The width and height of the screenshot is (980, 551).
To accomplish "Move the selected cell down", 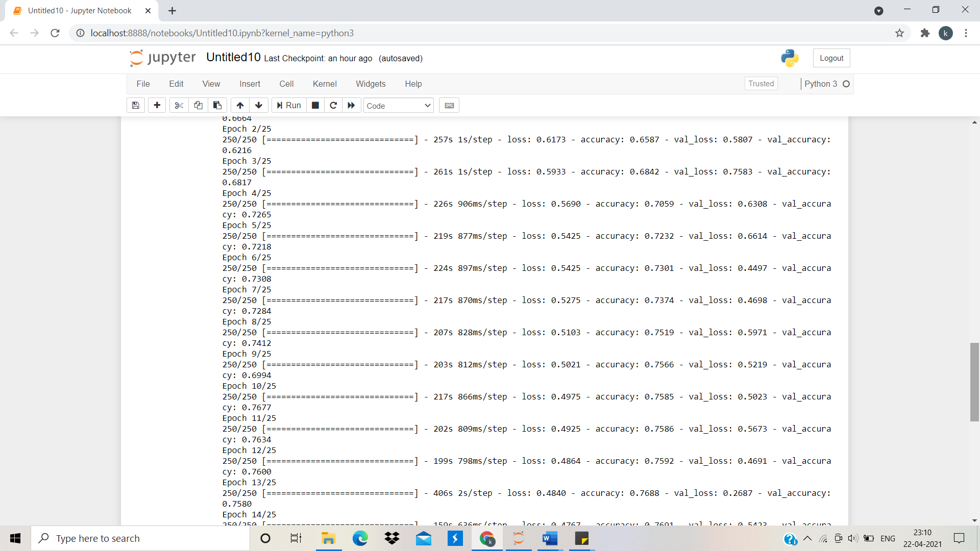I will pos(259,105).
